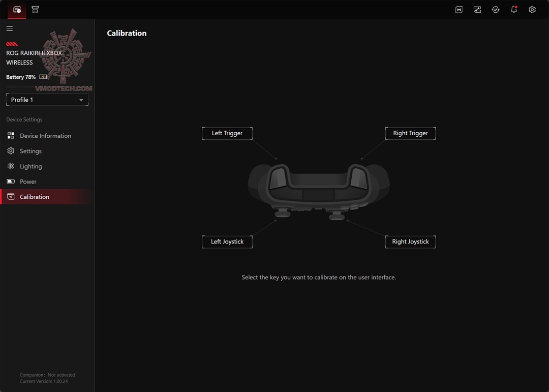Expand the Profile 1 dropdown

[47, 100]
